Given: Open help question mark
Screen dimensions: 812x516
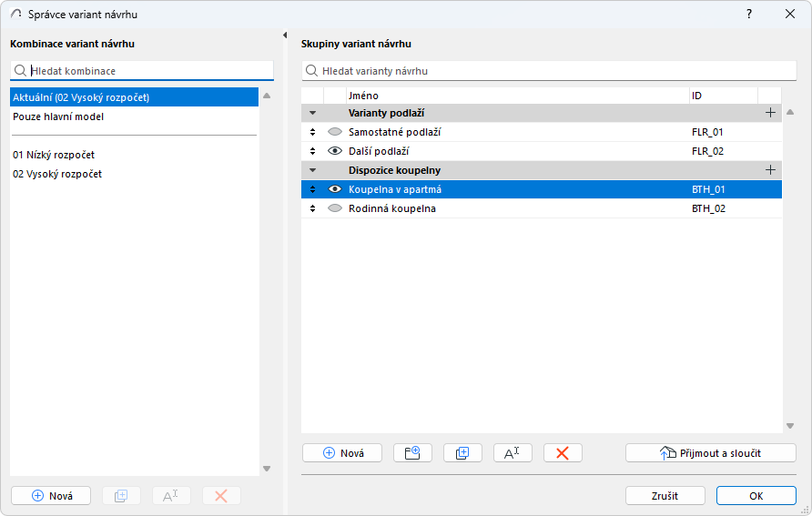Looking at the screenshot, I should click(749, 14).
